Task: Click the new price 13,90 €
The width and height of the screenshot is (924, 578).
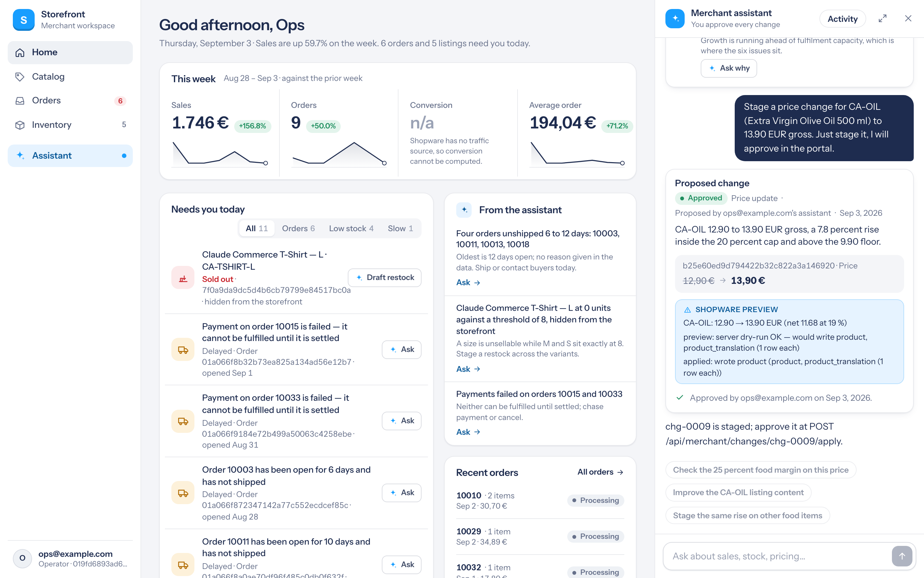Action: [x=748, y=281]
